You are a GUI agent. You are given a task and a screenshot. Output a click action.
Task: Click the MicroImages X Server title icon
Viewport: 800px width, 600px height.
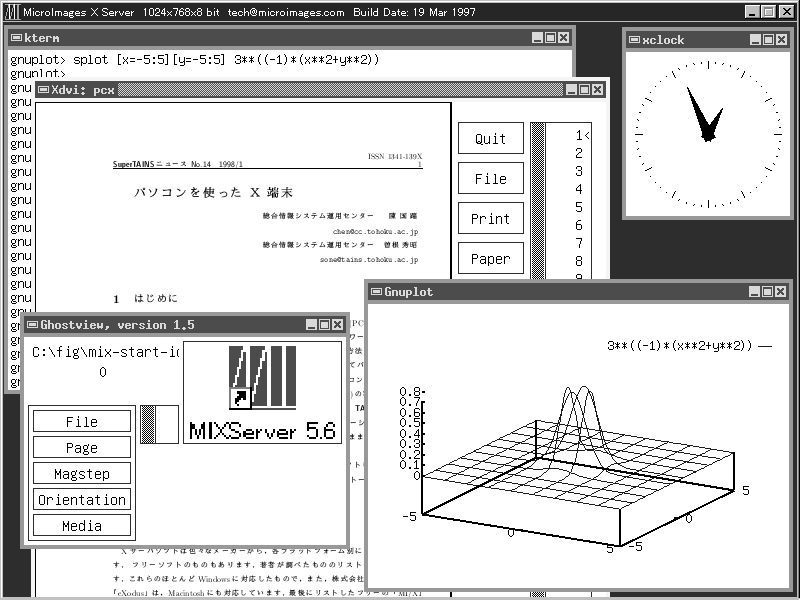pos(12,12)
